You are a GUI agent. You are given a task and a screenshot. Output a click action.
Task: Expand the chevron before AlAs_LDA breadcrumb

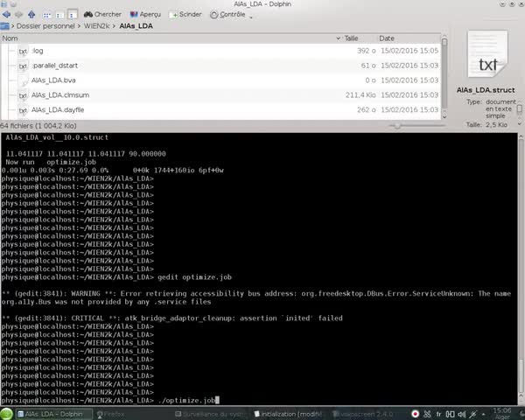point(114,25)
